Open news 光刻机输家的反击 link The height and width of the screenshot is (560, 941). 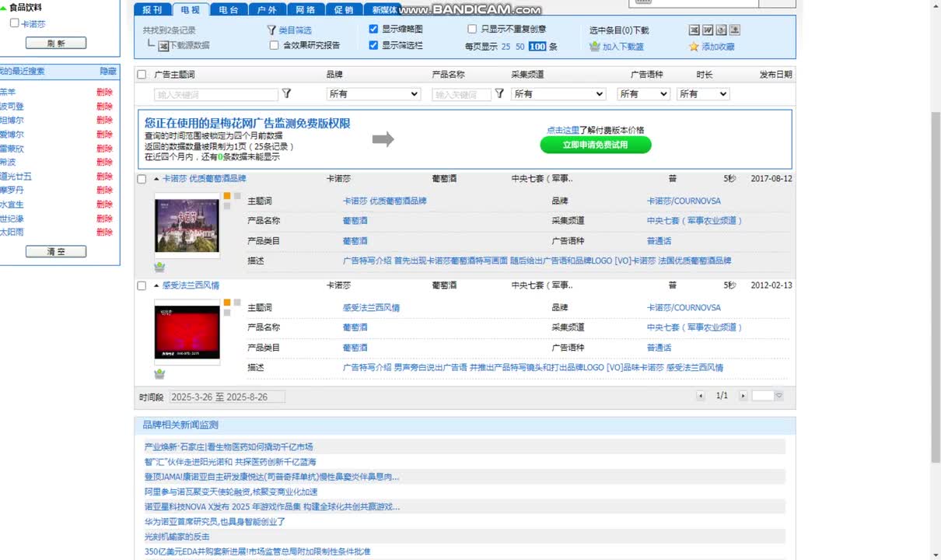pyautogui.click(x=177, y=537)
